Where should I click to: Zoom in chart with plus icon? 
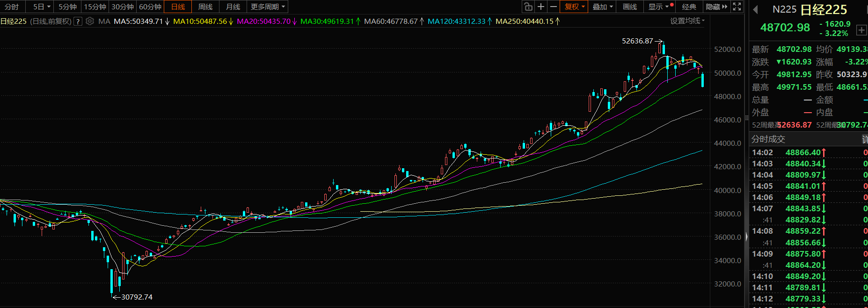tap(541, 7)
